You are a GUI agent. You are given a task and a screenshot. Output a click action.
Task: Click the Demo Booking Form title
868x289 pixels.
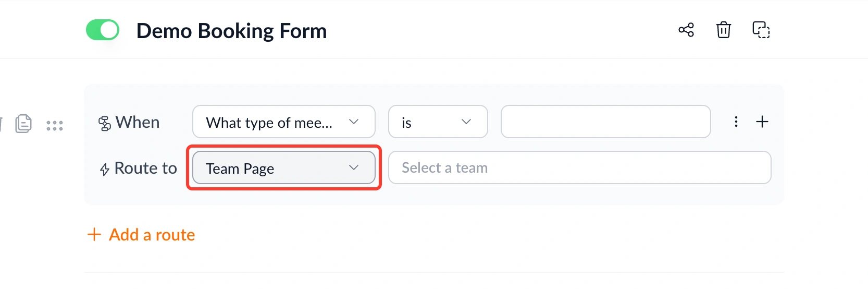[x=231, y=31]
